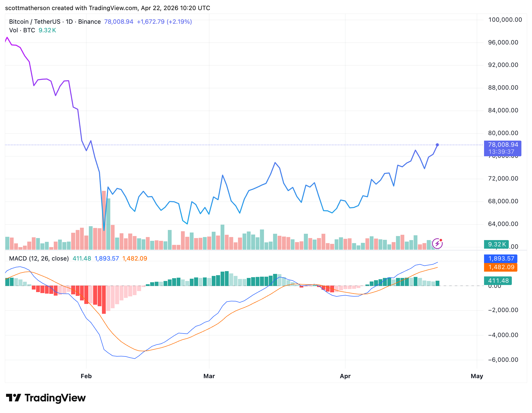This screenshot has height=413, width=532.
Task: Click the +1,672.79 (+2.19%) change value
Action: point(164,22)
